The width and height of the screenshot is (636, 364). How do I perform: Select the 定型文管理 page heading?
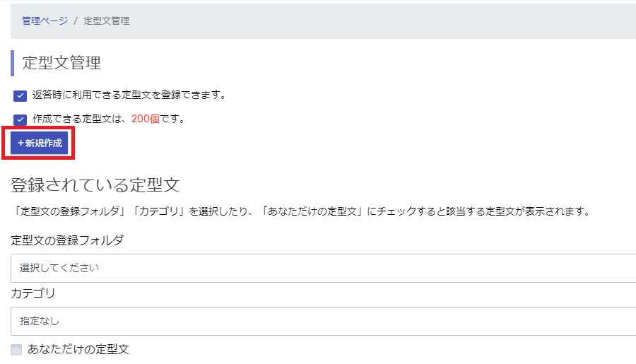point(61,63)
